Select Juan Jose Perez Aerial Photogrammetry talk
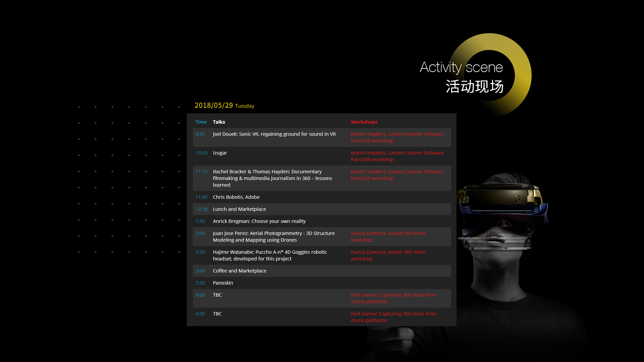 [x=274, y=237]
